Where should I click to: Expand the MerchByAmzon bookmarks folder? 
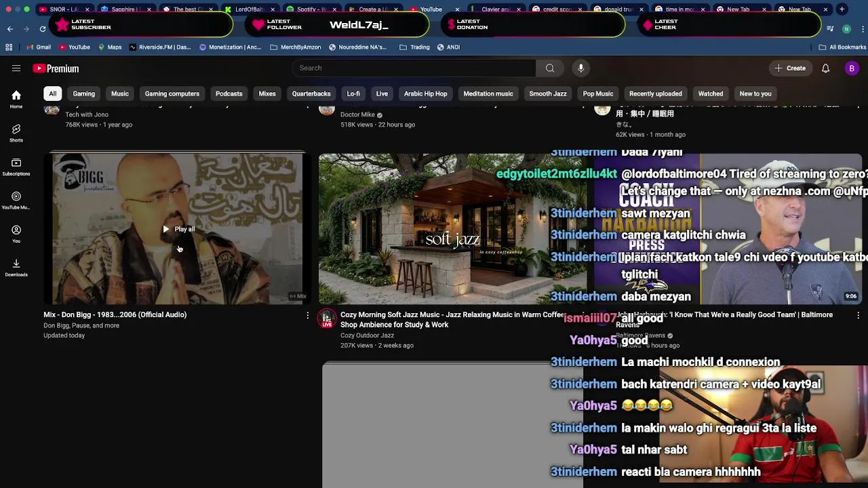click(296, 47)
